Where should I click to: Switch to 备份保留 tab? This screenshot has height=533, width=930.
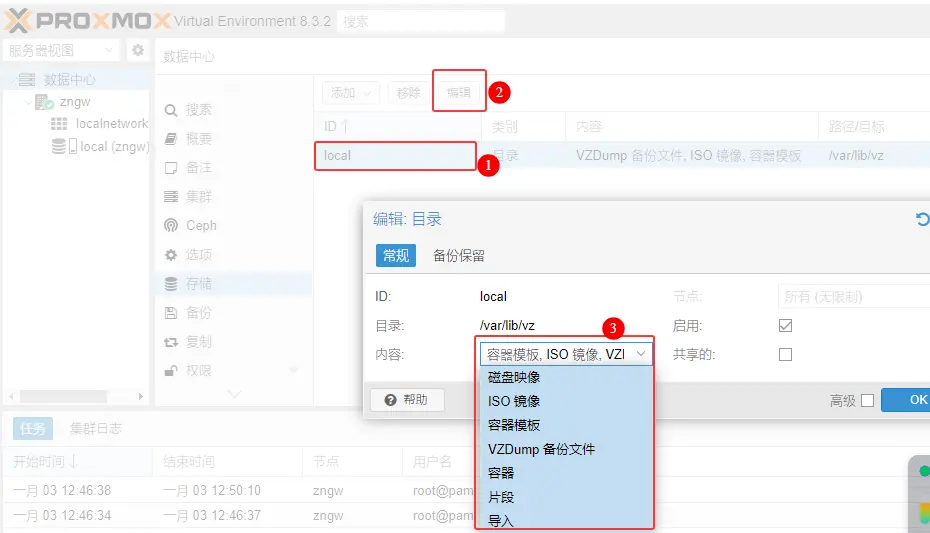pos(459,256)
